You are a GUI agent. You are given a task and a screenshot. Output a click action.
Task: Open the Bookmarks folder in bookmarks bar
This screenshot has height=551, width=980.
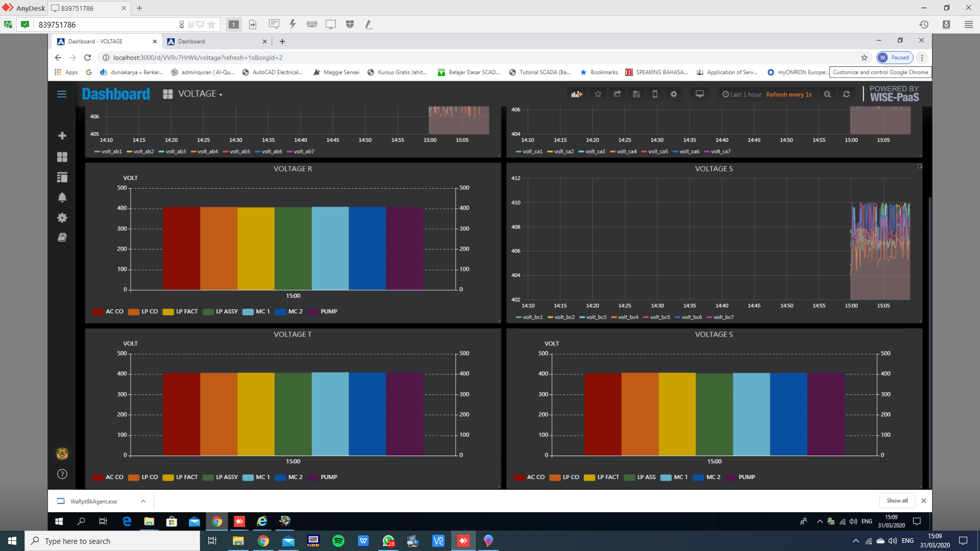599,72
